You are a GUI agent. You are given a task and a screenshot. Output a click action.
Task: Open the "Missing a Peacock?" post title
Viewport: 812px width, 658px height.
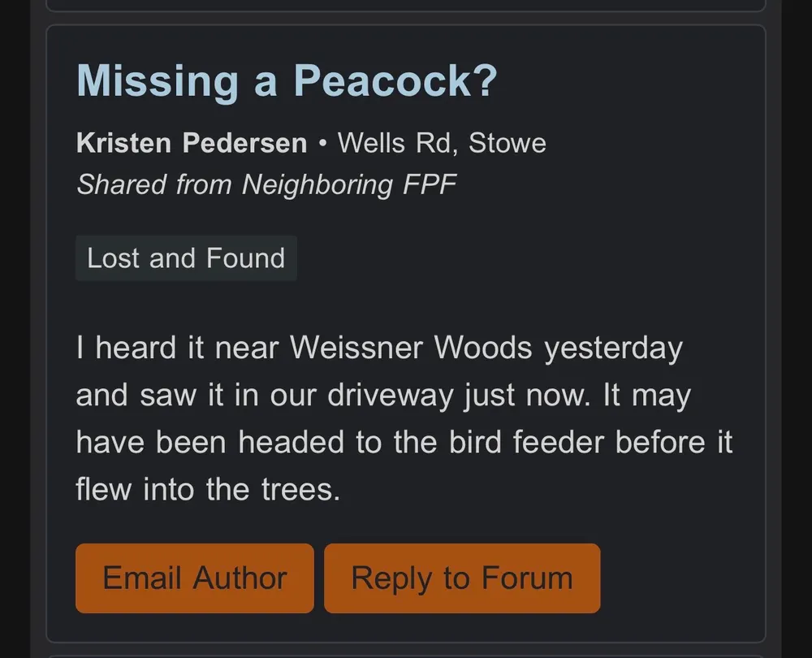286,80
